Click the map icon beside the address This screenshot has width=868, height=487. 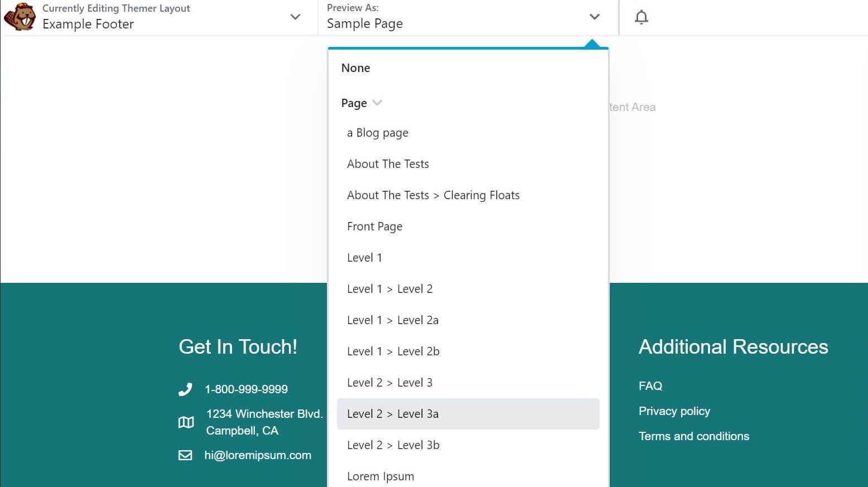pyautogui.click(x=185, y=422)
